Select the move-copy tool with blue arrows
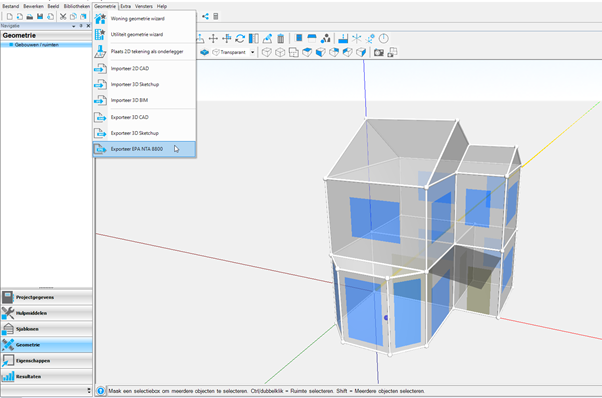602x398 pixels. click(x=227, y=38)
